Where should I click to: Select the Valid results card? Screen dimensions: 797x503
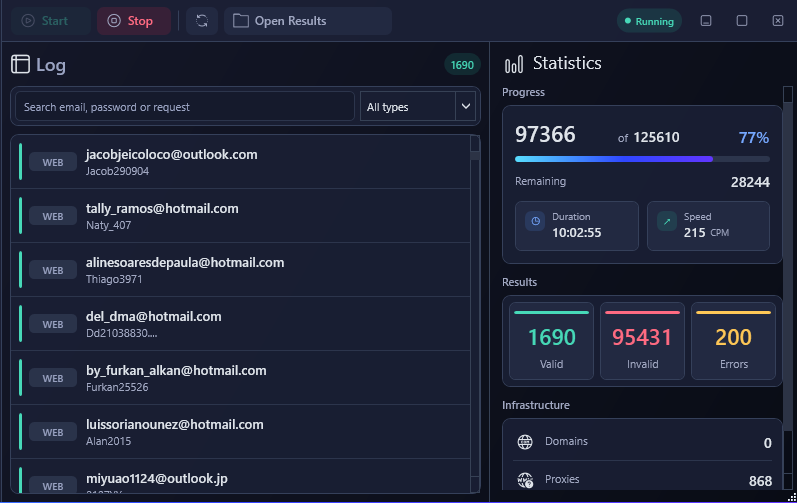[x=551, y=341]
